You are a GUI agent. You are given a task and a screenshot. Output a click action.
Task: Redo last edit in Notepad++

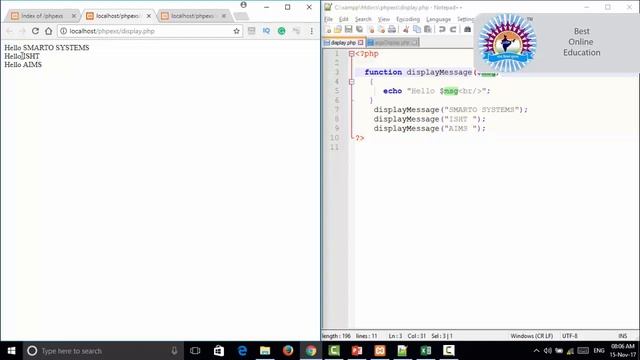(x=453, y=29)
